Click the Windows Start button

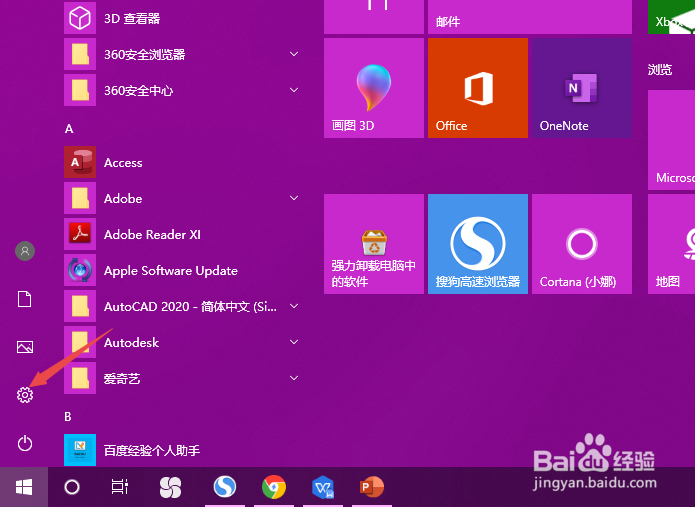pos(24,487)
